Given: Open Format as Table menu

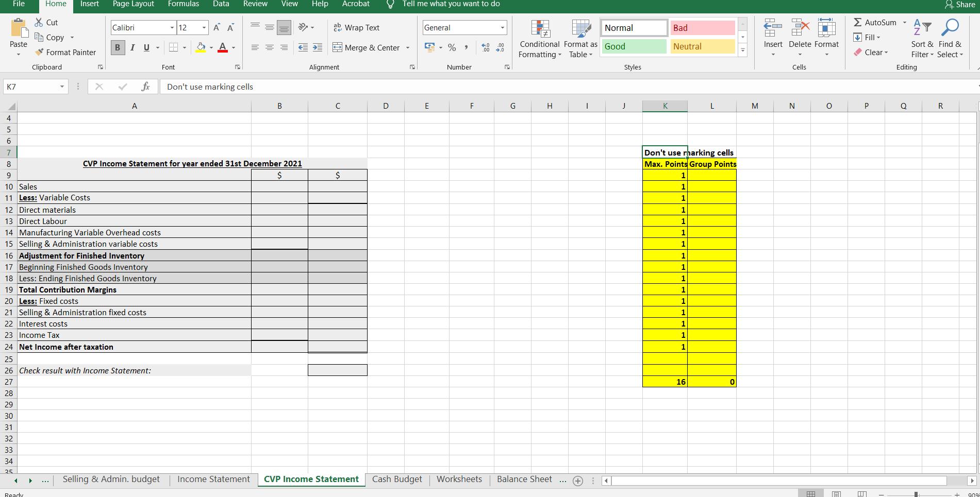Looking at the screenshot, I should click(580, 39).
